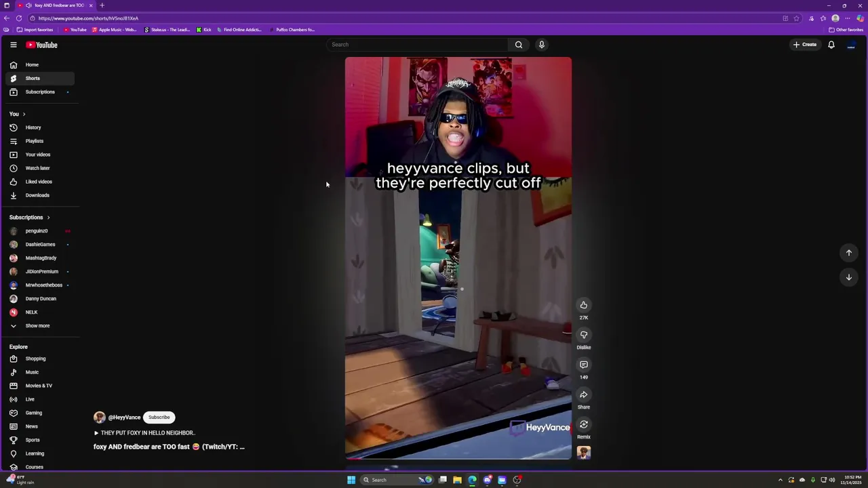
Task: Open the HeyyVance channel avatar
Action: [100, 418]
